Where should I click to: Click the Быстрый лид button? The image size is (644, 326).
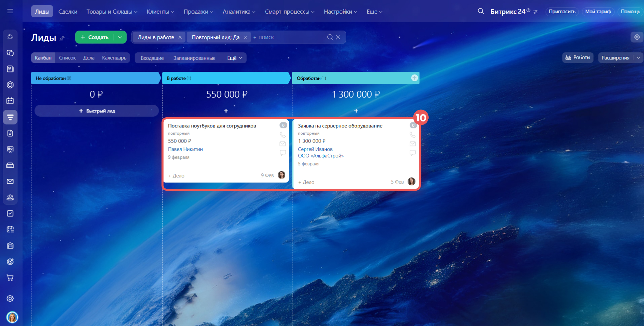click(97, 111)
